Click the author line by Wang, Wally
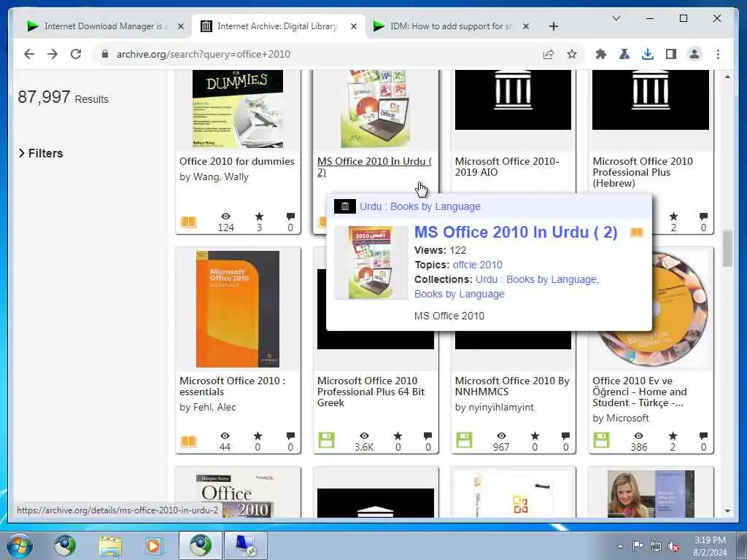Screen dimensions: 747x560 [x=214, y=176]
